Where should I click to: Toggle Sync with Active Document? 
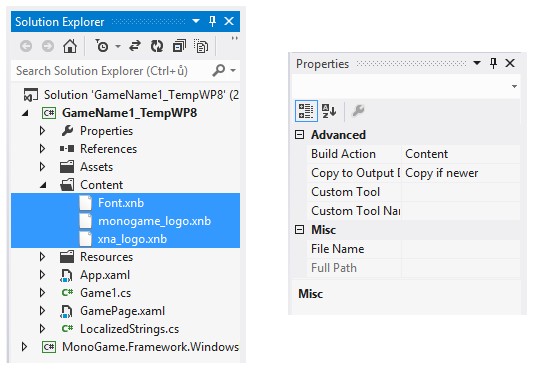[135, 46]
